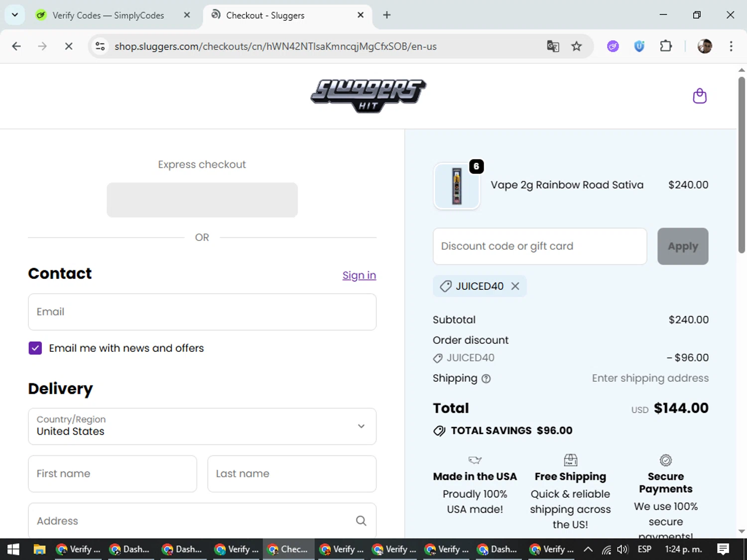Focus the Email input field
747x560 pixels.
[x=202, y=312]
